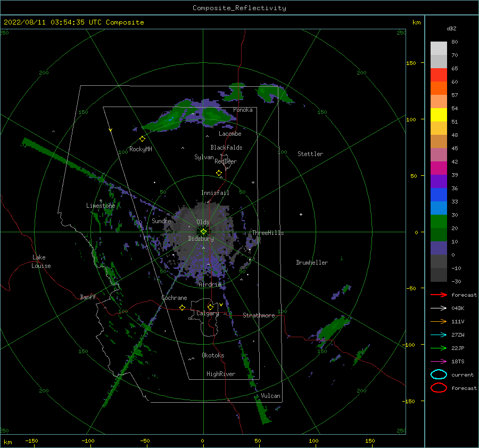The height and width of the screenshot is (448, 479).
Task: Click the red forecast arrow in the legend
Action: click(x=439, y=295)
